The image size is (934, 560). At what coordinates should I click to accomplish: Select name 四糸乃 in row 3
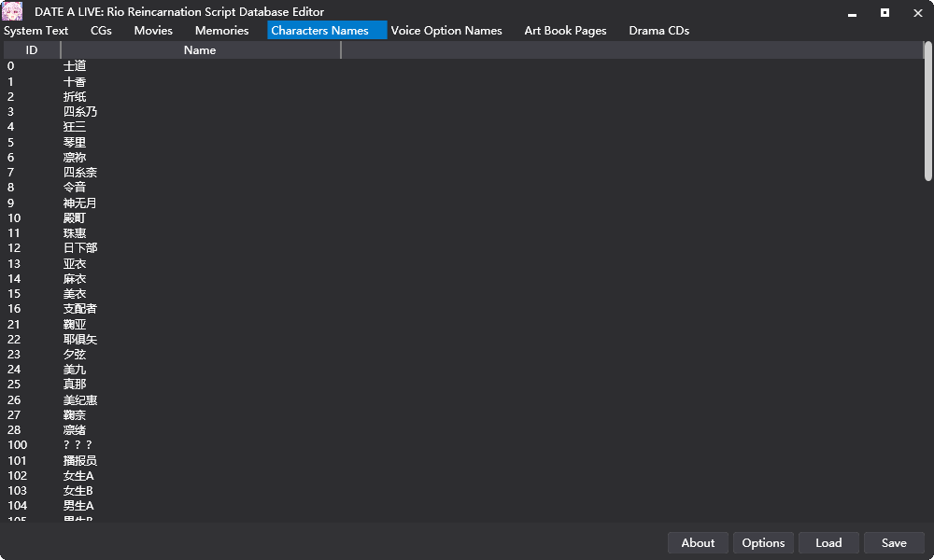[x=79, y=111]
